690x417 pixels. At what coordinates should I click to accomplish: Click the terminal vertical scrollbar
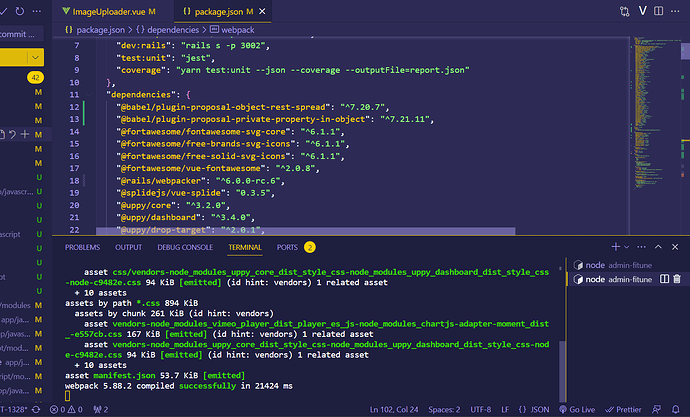(562, 369)
